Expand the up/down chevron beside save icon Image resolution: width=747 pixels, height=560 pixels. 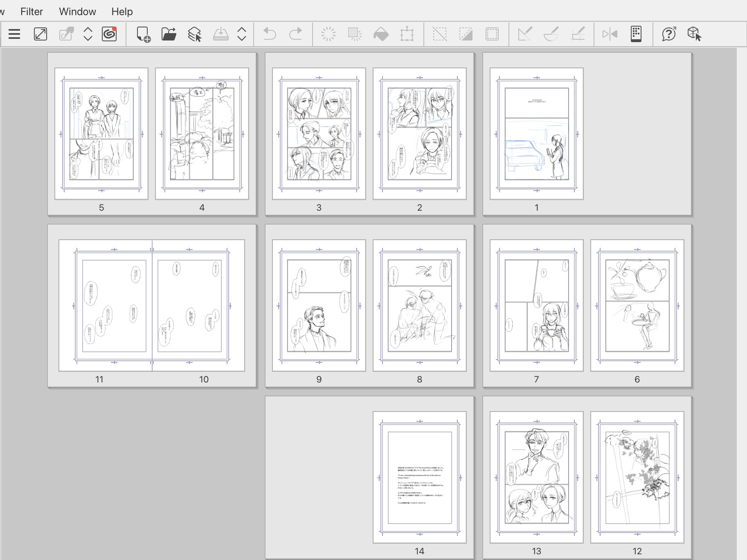pos(242,34)
